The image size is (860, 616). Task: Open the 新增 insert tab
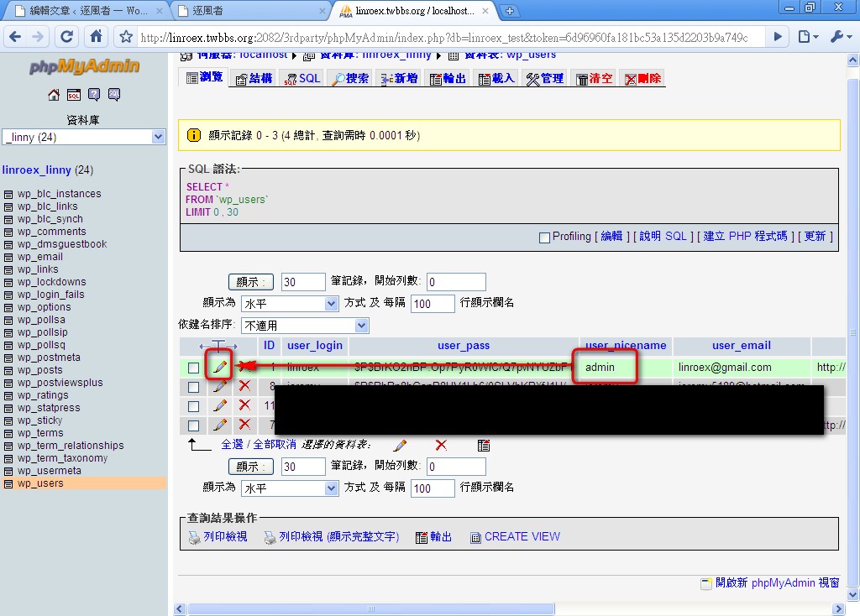400,78
